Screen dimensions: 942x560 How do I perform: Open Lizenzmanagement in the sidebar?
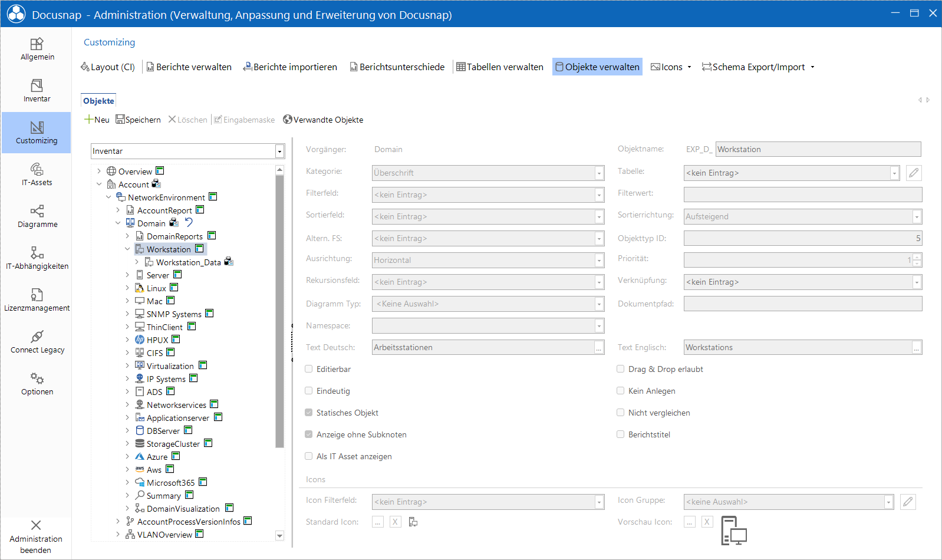point(37,300)
